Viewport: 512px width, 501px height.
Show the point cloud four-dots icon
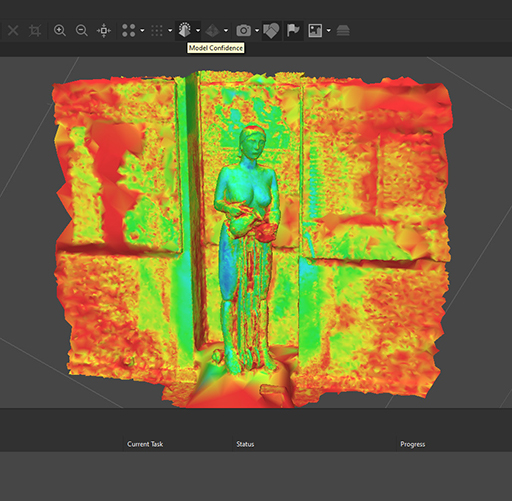tap(129, 31)
